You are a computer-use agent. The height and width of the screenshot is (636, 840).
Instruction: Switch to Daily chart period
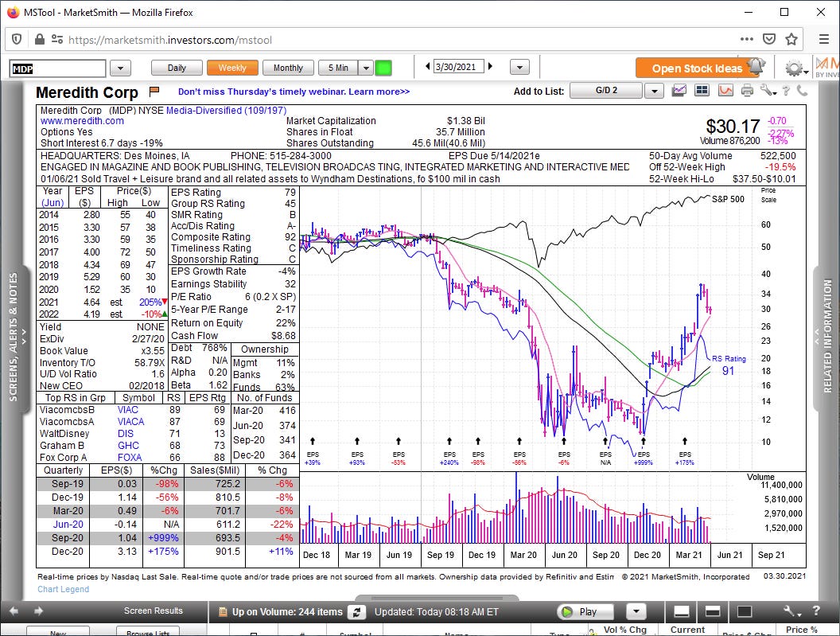click(177, 68)
